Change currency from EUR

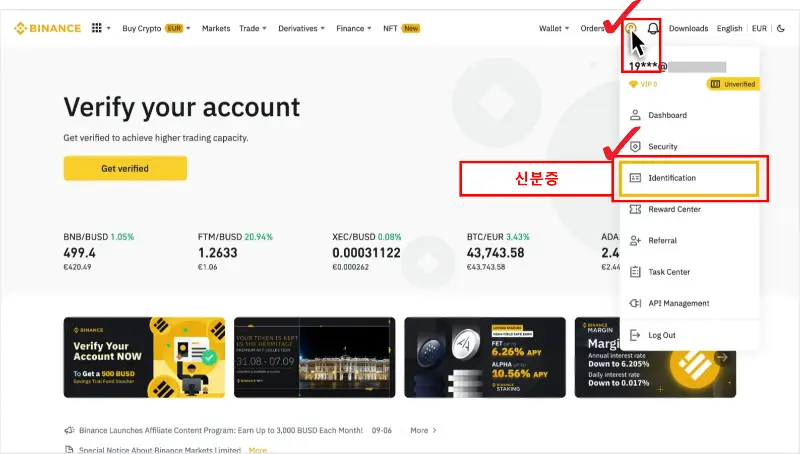[759, 29]
